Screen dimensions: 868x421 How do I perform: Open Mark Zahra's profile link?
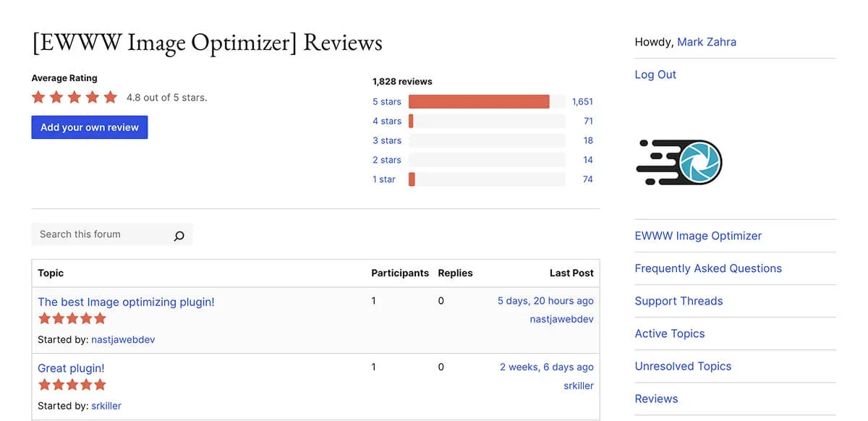pos(707,42)
